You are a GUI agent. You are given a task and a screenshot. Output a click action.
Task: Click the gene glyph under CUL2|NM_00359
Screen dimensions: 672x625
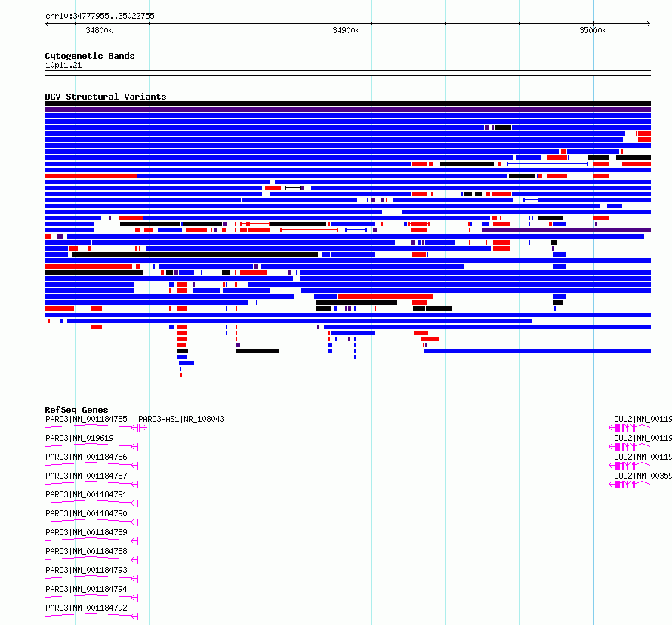click(x=630, y=484)
